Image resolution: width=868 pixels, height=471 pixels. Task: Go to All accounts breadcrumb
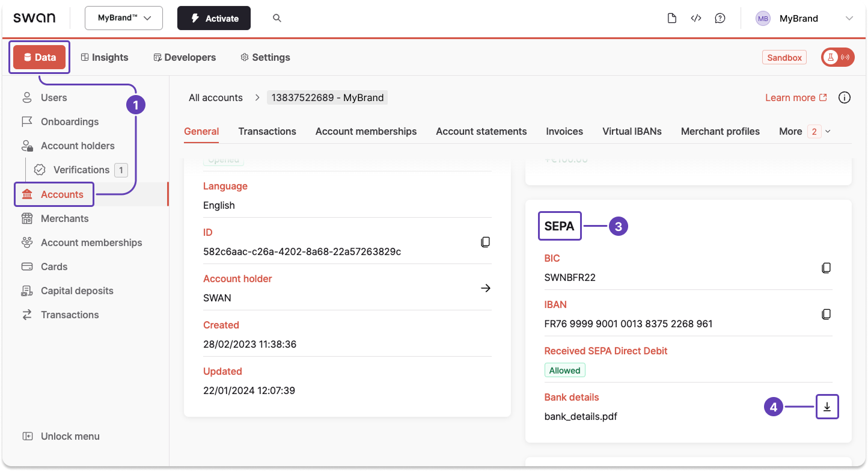pos(215,97)
